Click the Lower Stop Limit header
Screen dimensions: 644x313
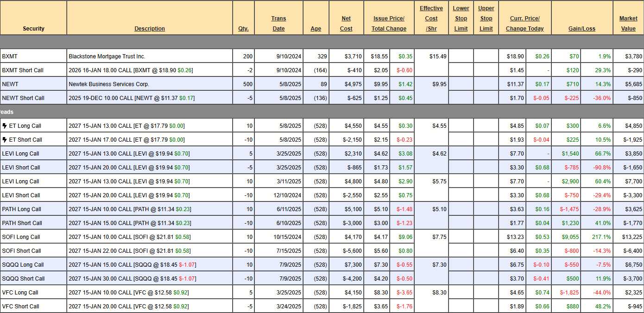461,19
